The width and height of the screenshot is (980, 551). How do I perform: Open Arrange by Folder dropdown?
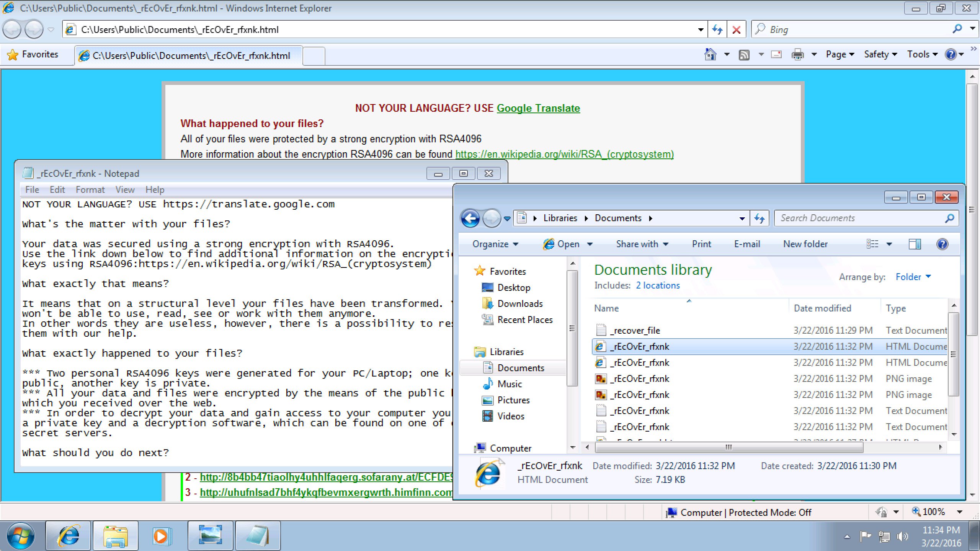[x=913, y=277]
